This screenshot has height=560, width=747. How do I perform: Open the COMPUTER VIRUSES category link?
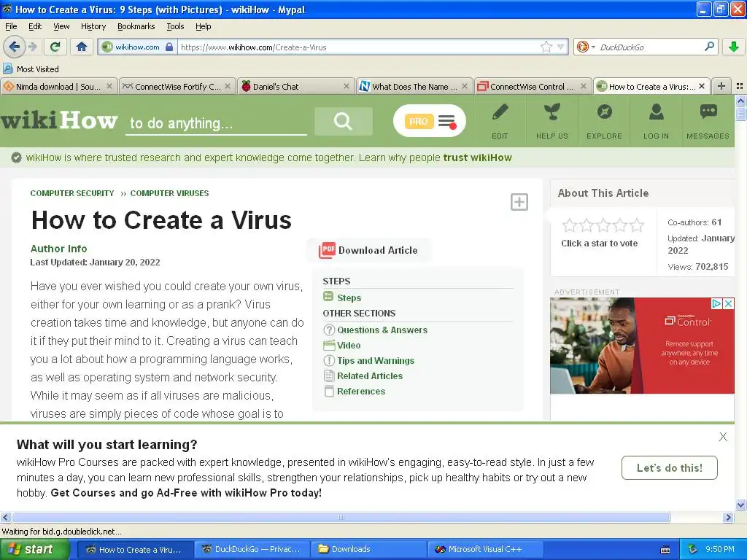tap(169, 193)
